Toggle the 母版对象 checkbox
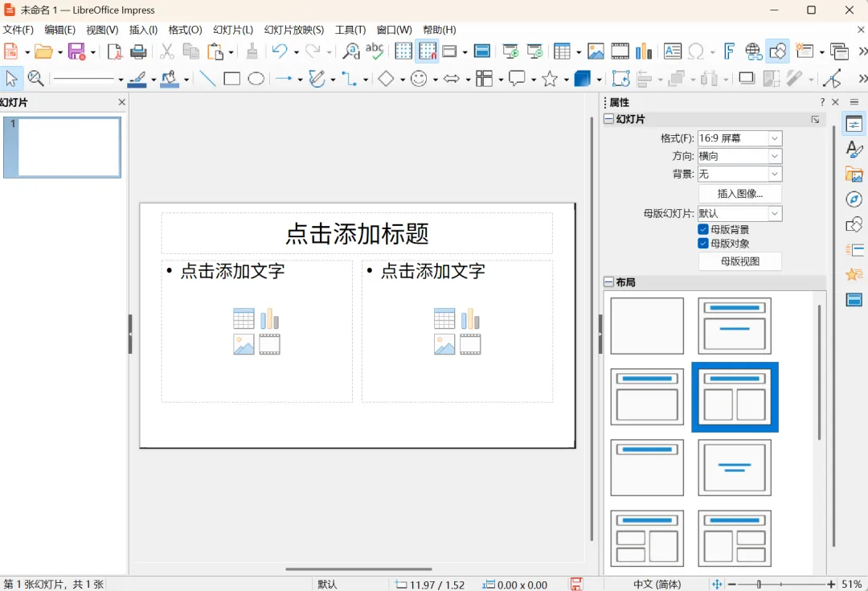Image resolution: width=868 pixels, height=591 pixels. [703, 243]
